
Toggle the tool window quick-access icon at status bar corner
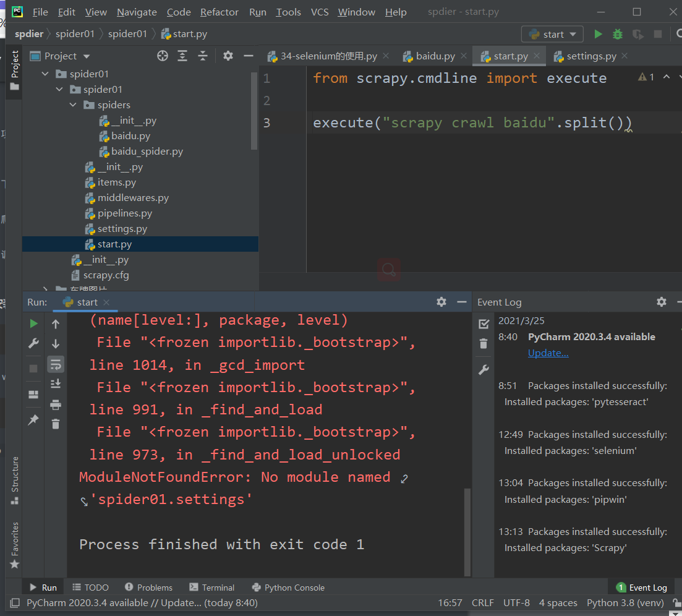pos(15,603)
